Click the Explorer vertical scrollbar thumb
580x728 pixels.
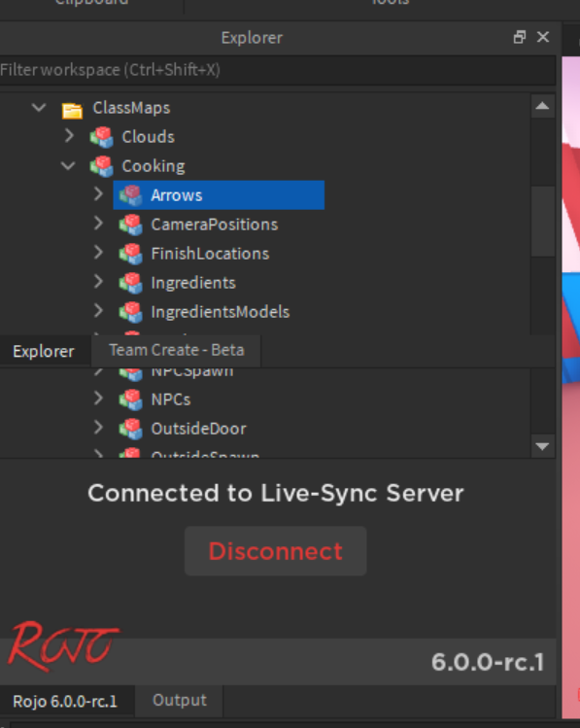pos(543,221)
